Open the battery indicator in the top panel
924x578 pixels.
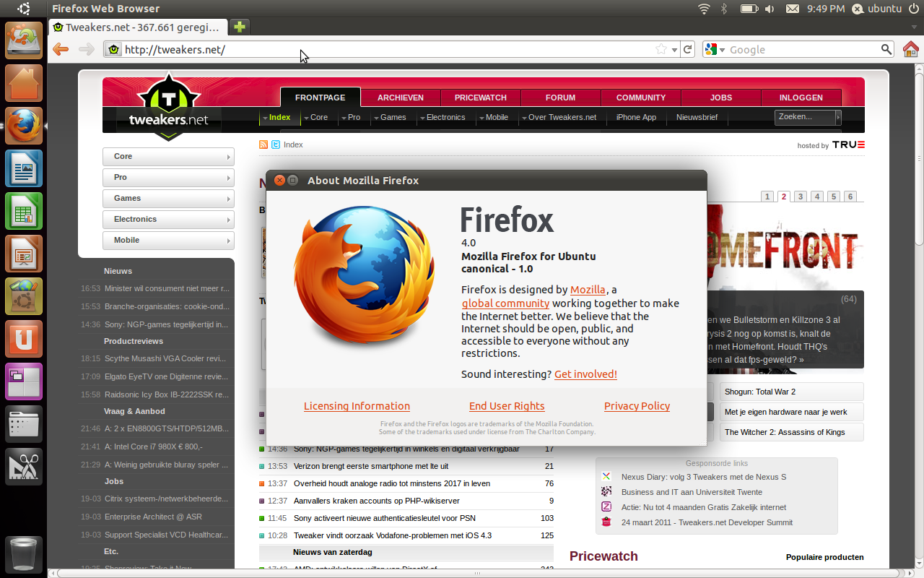(x=749, y=9)
